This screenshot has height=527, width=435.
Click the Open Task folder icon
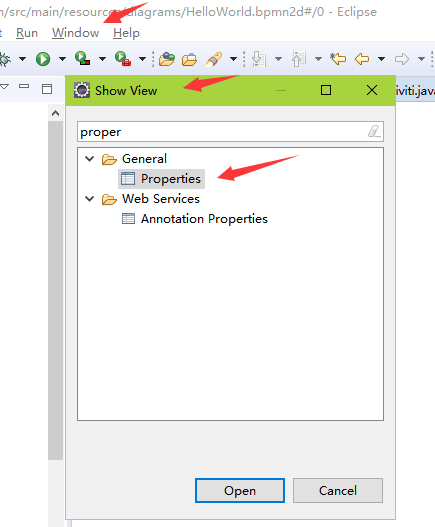(x=189, y=59)
